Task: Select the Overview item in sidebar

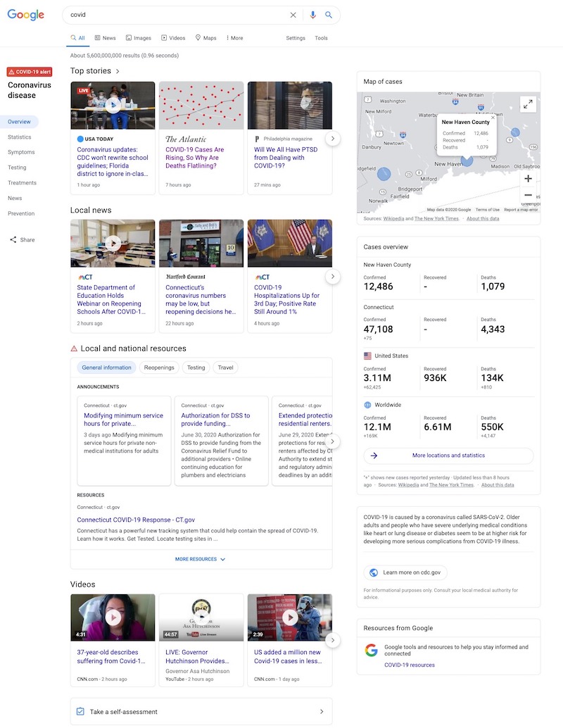Action: (19, 122)
